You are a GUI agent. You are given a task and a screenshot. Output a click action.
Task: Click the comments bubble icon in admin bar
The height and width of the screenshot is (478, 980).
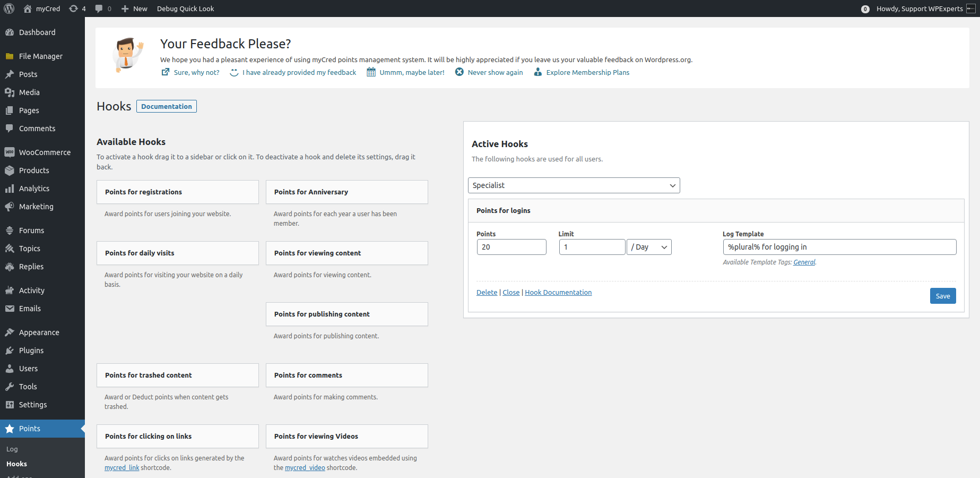pos(99,8)
